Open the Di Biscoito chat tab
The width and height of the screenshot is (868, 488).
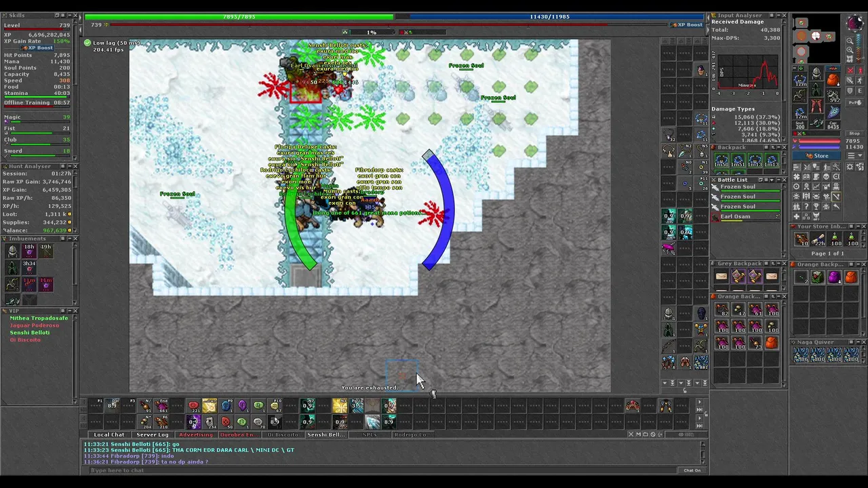tap(282, 434)
